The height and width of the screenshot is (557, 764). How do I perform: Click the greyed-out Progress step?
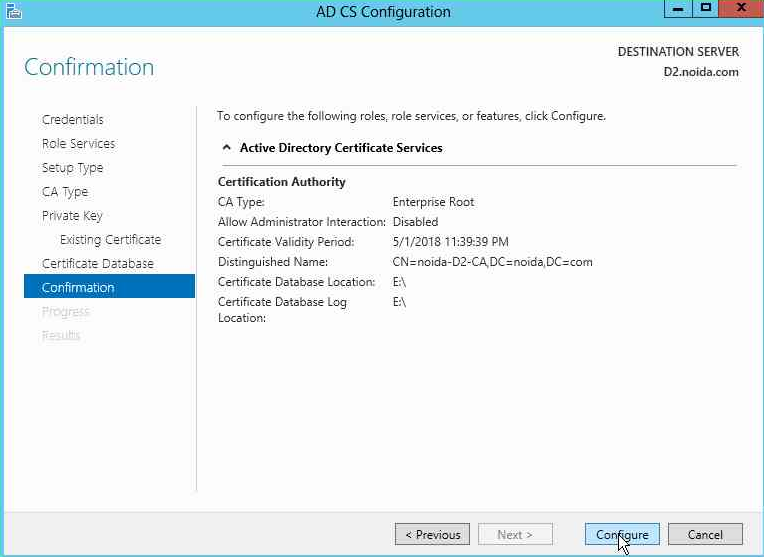[66, 311]
